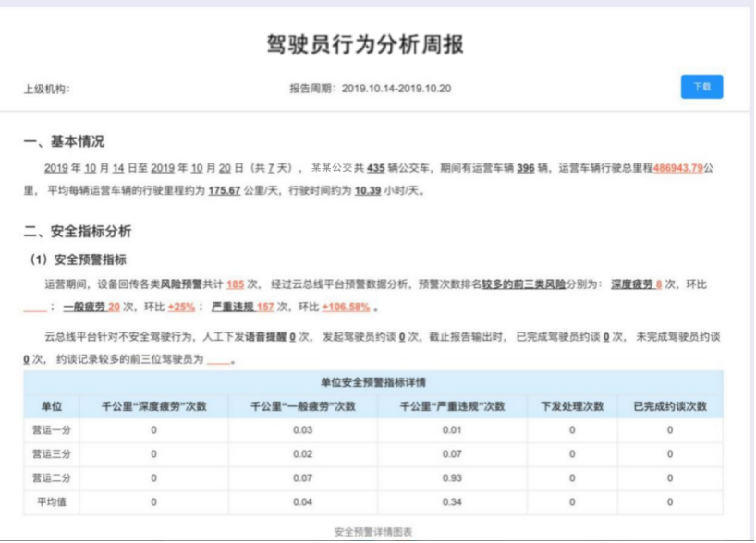Click the 0.34 cell in 平均值 row
This screenshot has height=543, width=756.
(x=452, y=502)
